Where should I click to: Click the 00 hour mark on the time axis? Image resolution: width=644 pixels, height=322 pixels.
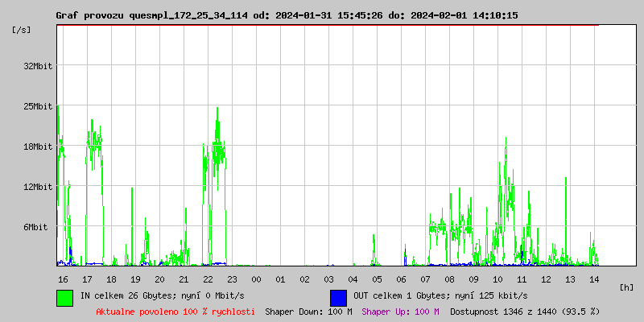[x=256, y=279]
